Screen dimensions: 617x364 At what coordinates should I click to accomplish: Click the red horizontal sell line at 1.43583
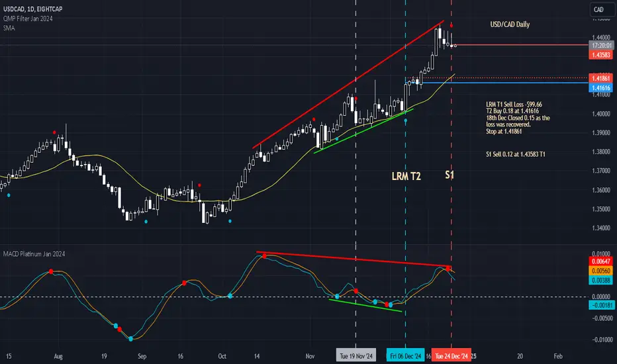point(522,45)
